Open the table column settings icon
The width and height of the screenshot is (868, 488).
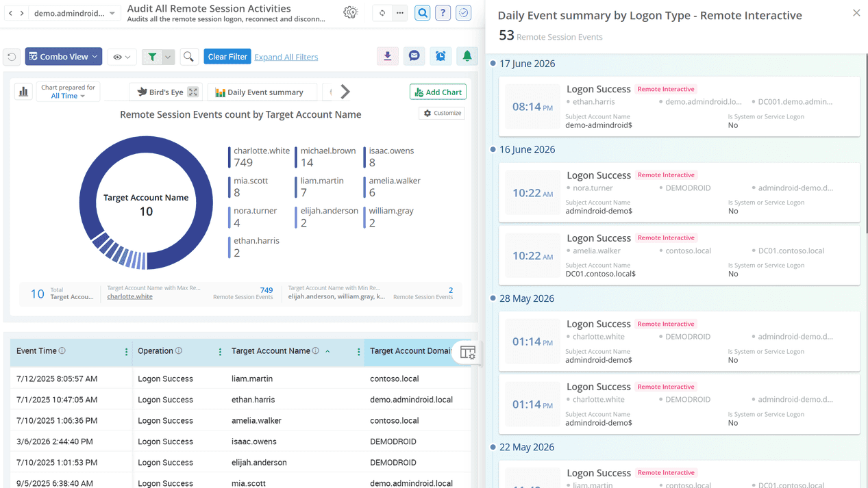[468, 352]
